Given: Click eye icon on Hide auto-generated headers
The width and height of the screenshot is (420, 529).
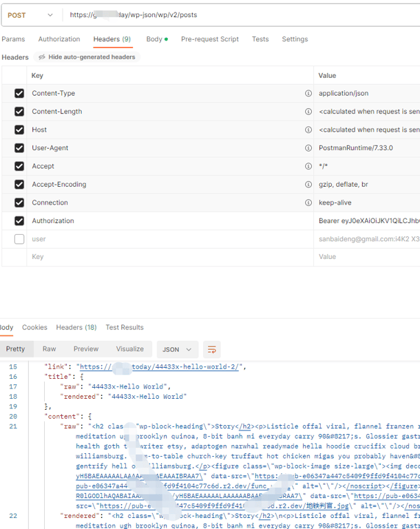Looking at the screenshot, I should (x=42, y=57).
